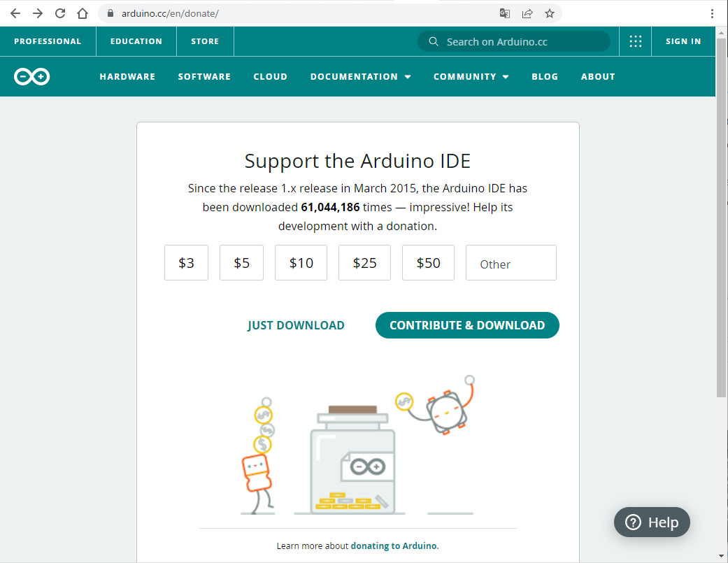
Task: Select the $3 donation amount
Action: coord(186,263)
